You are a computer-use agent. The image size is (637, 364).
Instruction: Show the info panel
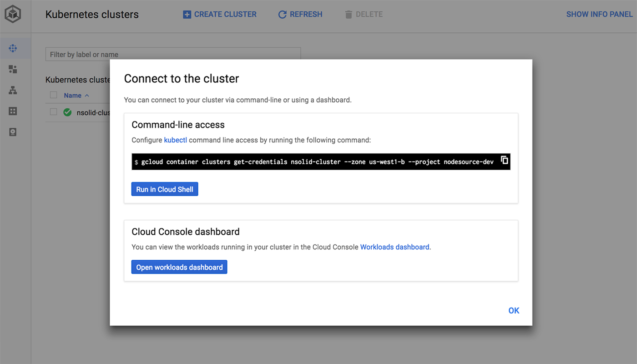tap(599, 15)
